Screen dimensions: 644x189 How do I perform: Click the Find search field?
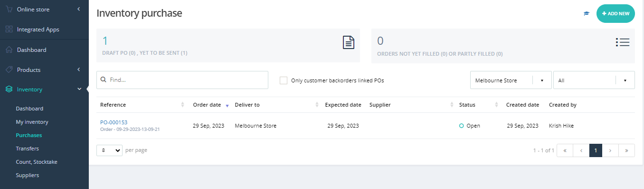182,80
